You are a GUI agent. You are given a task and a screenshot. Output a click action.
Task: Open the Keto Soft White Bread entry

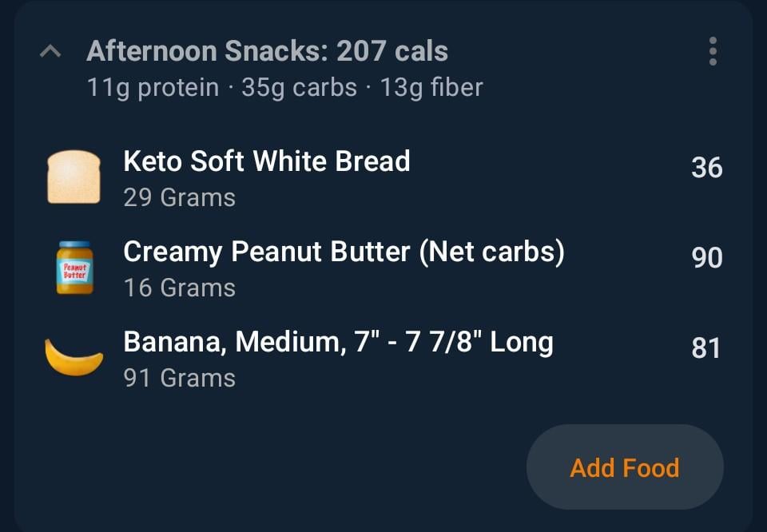[267, 161]
